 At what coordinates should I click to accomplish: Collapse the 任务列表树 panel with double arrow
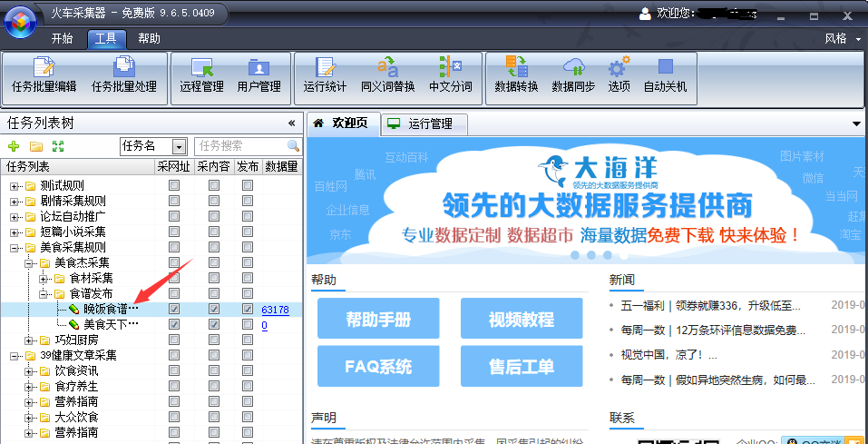click(x=292, y=123)
